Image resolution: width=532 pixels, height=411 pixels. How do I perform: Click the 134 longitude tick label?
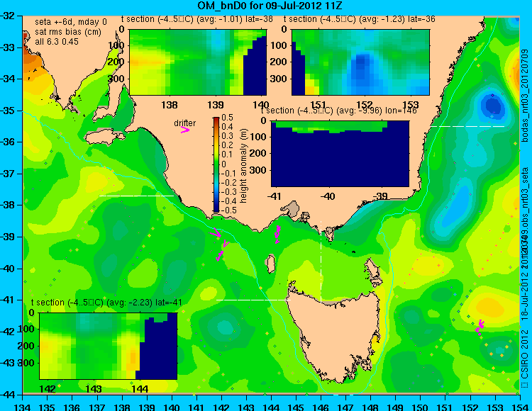tap(23, 407)
